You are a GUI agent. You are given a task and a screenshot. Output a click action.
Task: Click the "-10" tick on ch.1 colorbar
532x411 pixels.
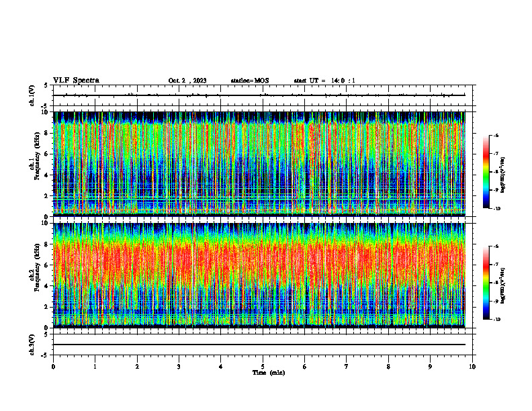point(497,209)
